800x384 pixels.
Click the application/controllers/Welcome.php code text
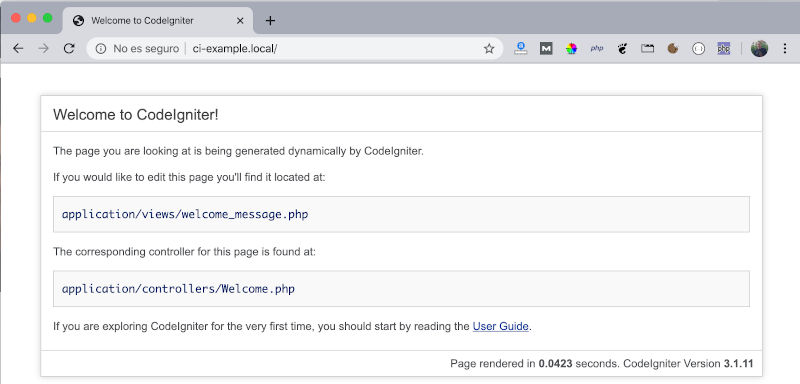click(178, 289)
